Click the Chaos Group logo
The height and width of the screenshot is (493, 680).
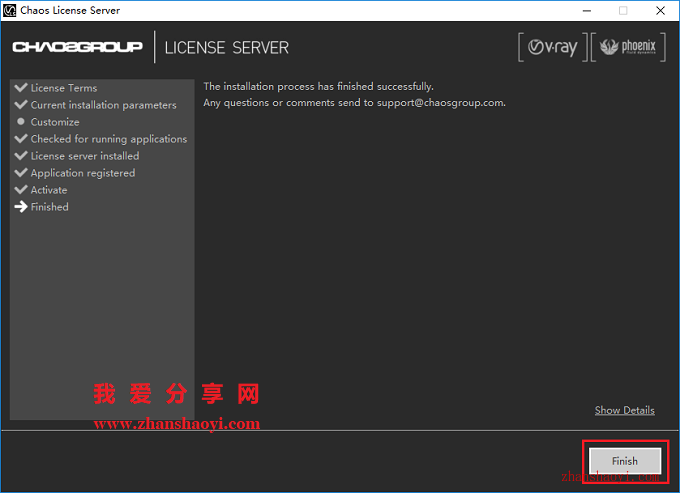[77, 47]
